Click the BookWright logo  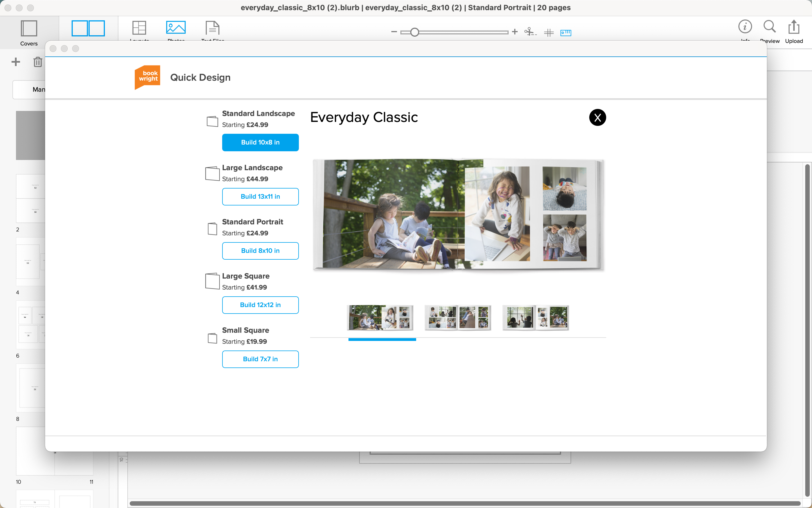147,77
